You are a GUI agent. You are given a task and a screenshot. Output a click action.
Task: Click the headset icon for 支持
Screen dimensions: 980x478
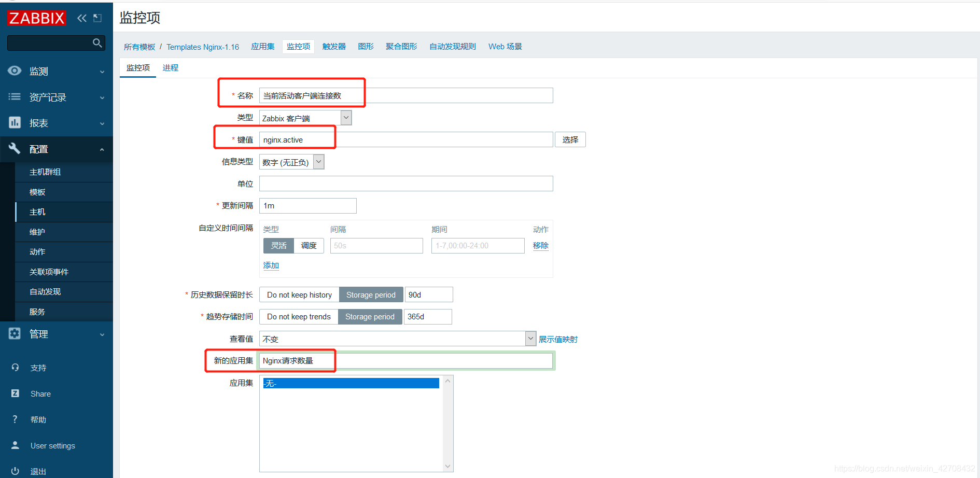(15, 367)
